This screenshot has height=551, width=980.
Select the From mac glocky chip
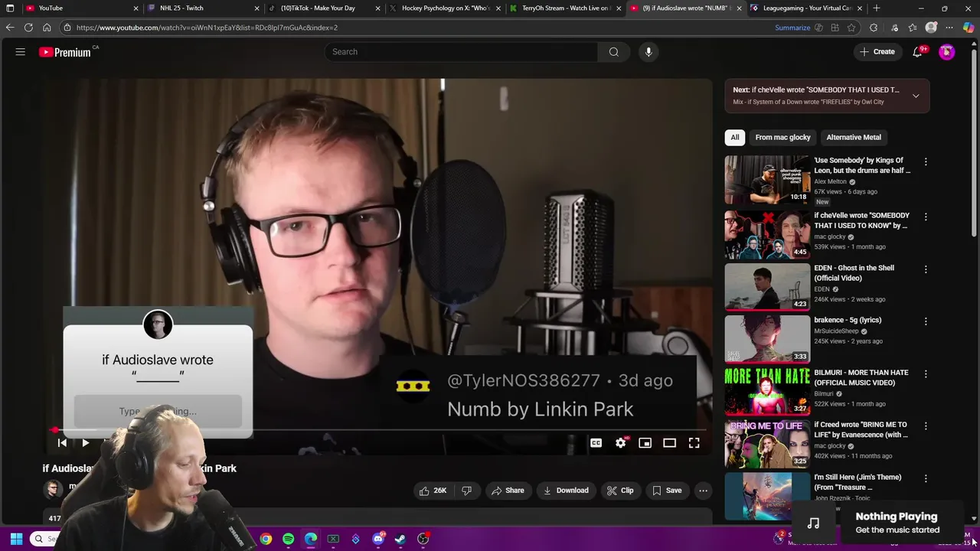pyautogui.click(x=782, y=137)
